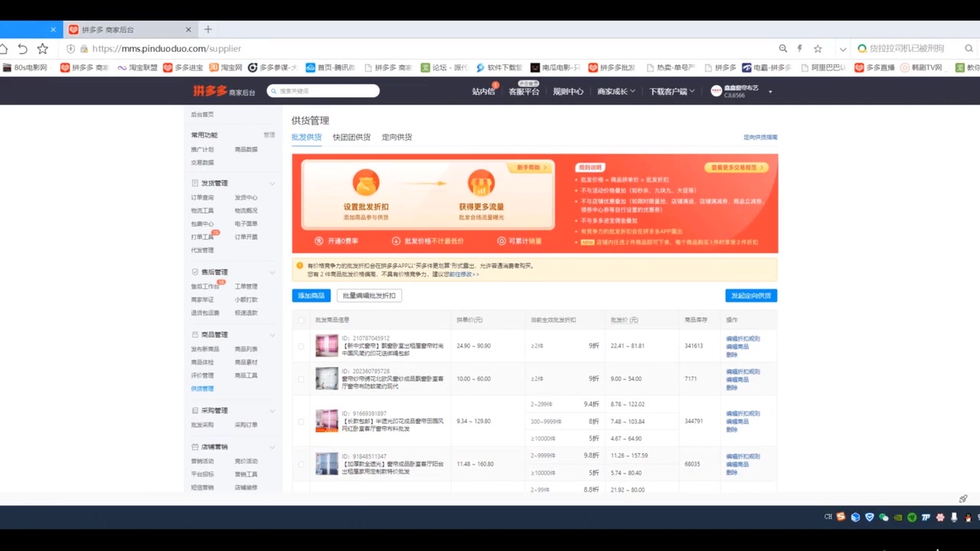Screen dimensions: 980x551
Task: Collapse the 售后管理 sidebar section
Action: click(272, 272)
